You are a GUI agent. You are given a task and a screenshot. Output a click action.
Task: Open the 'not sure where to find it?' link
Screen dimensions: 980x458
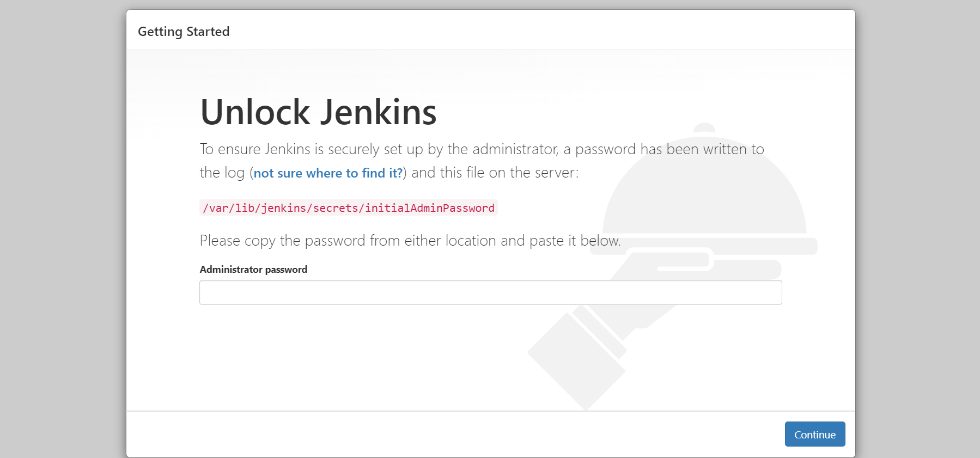(328, 173)
